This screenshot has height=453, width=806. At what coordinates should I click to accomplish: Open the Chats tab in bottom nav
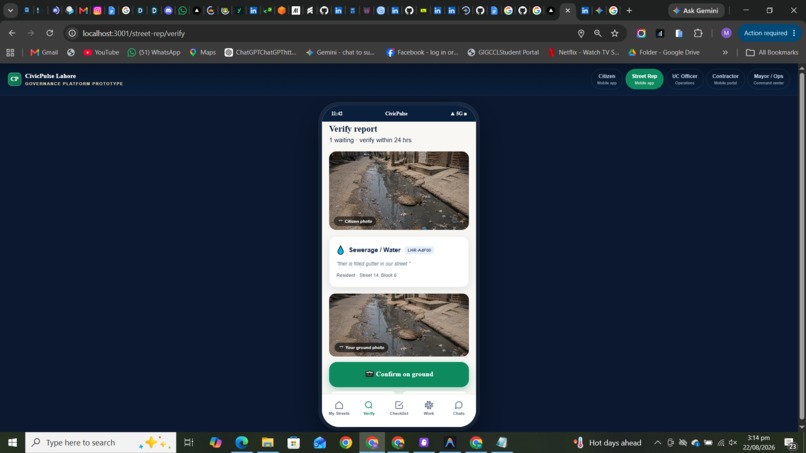pos(459,408)
